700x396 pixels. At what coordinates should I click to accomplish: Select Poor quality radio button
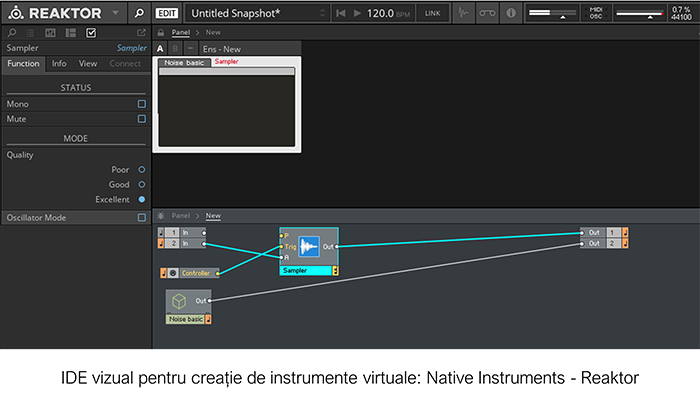[x=142, y=170]
